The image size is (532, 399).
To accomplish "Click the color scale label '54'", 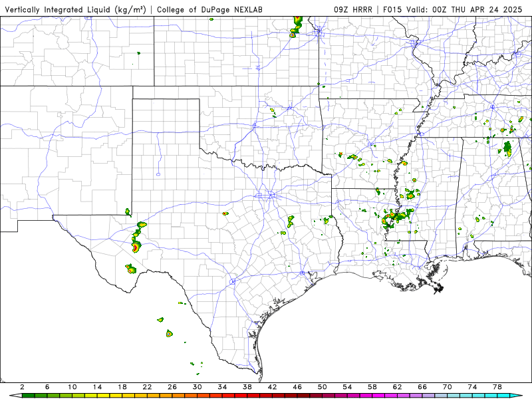I will (347, 387).
